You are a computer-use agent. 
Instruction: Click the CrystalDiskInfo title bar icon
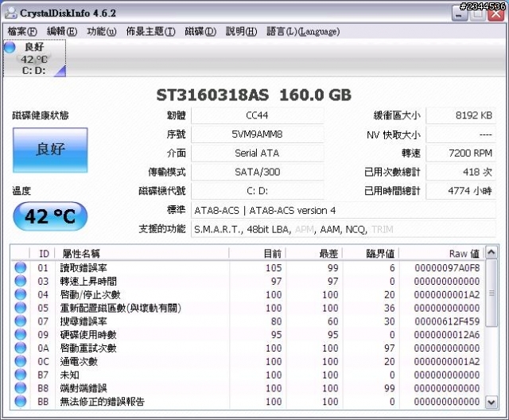click(11, 13)
